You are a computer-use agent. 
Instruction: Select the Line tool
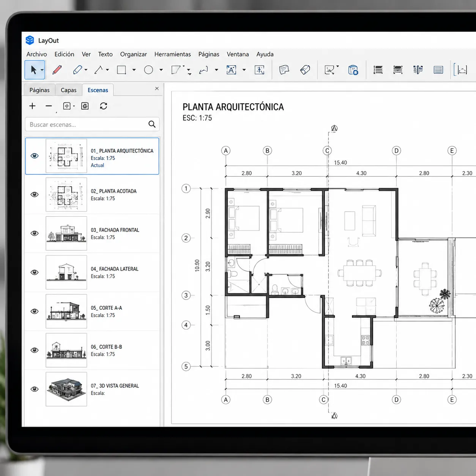click(x=99, y=70)
